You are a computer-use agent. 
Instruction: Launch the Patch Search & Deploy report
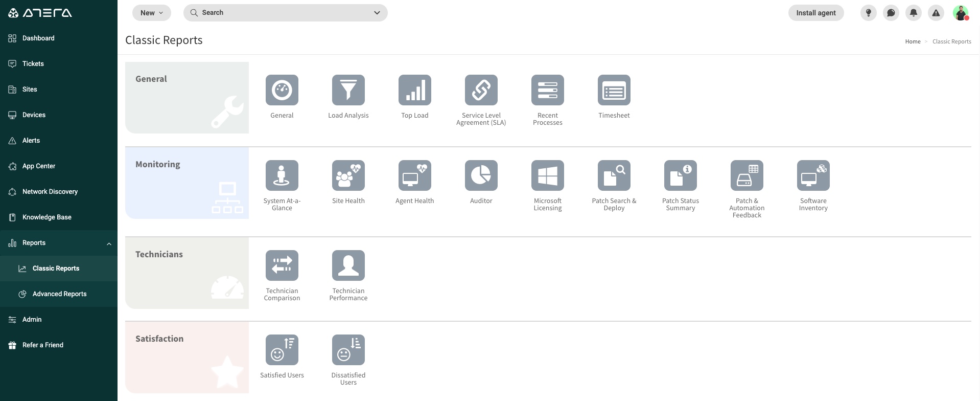[x=614, y=175]
